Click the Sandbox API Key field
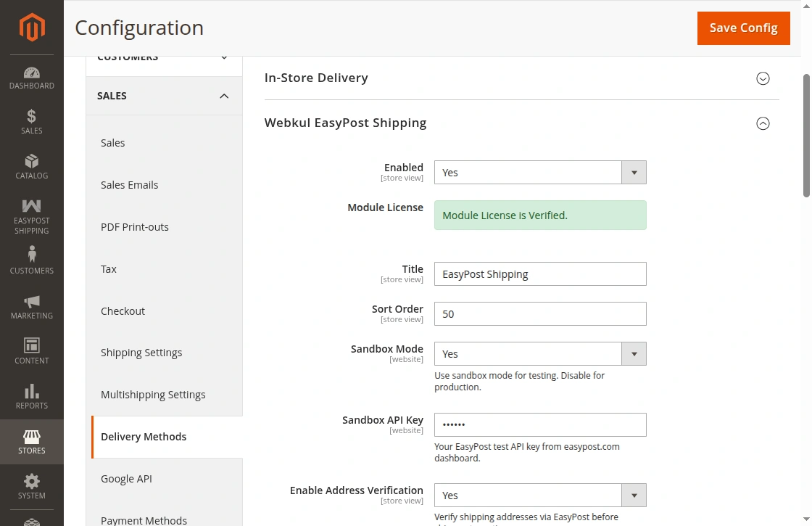Screen dimensions: 812x526 point(540,425)
